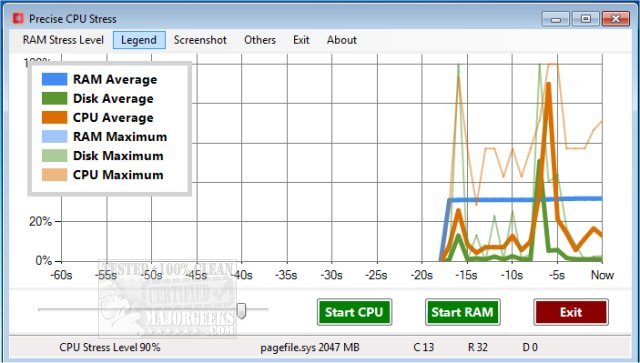The image size is (640, 363).
Task: Click the CPU Stress Level 90% status label
Action: [110, 348]
